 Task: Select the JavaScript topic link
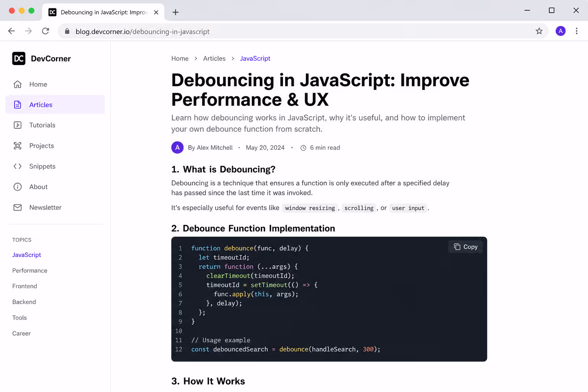tap(26, 255)
